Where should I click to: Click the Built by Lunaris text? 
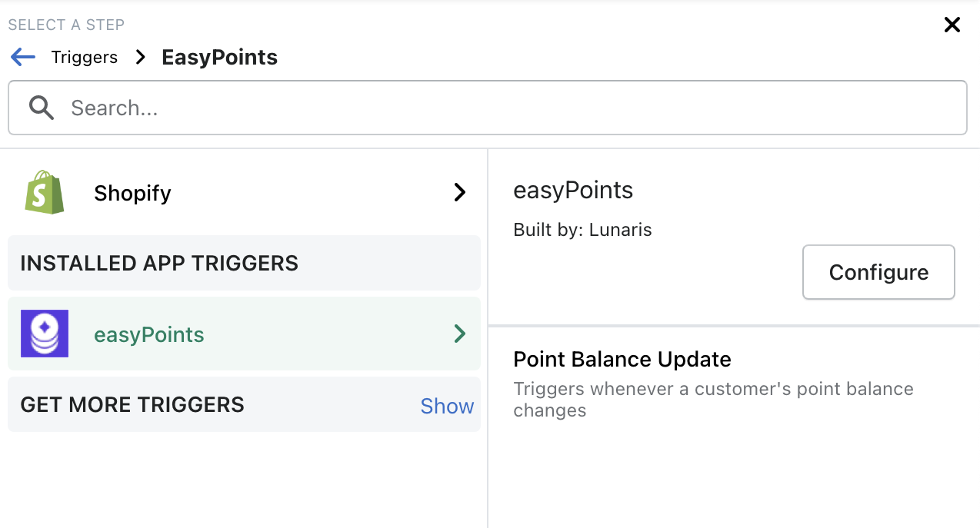click(582, 230)
